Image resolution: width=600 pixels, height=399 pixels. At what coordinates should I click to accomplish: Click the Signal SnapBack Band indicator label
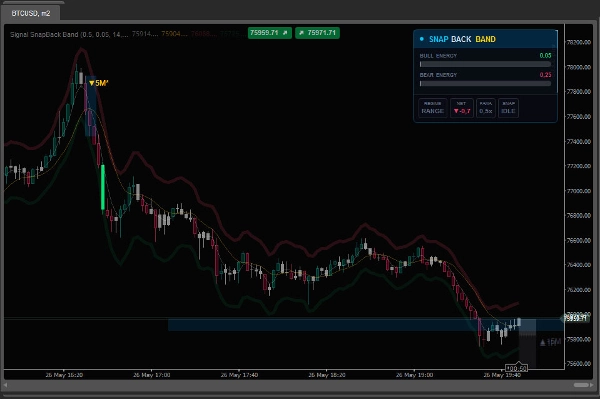click(69, 34)
